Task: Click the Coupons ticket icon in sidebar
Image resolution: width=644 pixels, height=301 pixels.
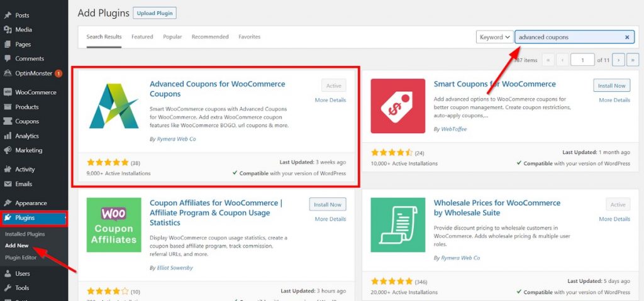Action: [8, 121]
